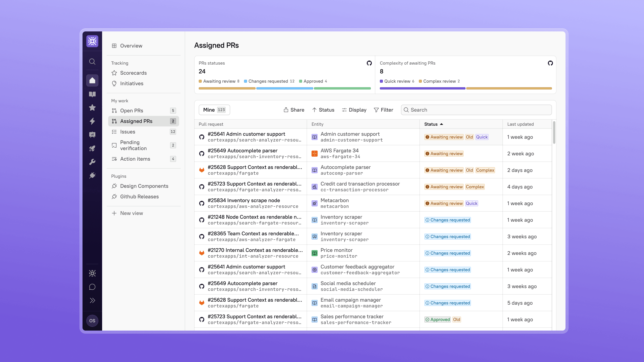Screen dimensions: 644x362
Task: Click the Approved status tag
Action: tap(437, 320)
